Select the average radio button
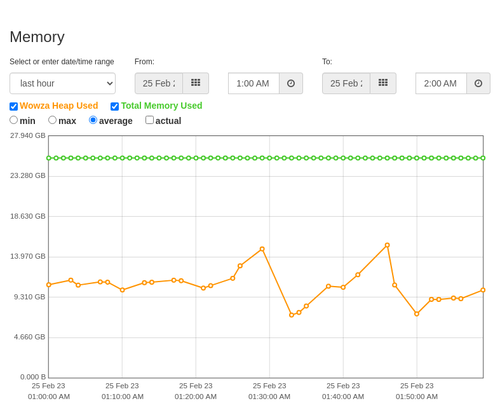 pyautogui.click(x=93, y=120)
